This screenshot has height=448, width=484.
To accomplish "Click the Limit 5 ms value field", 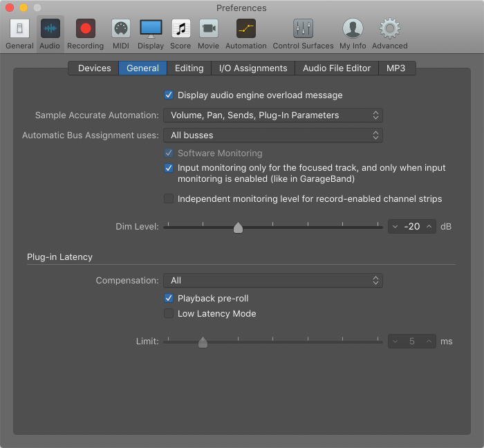I will (x=412, y=342).
